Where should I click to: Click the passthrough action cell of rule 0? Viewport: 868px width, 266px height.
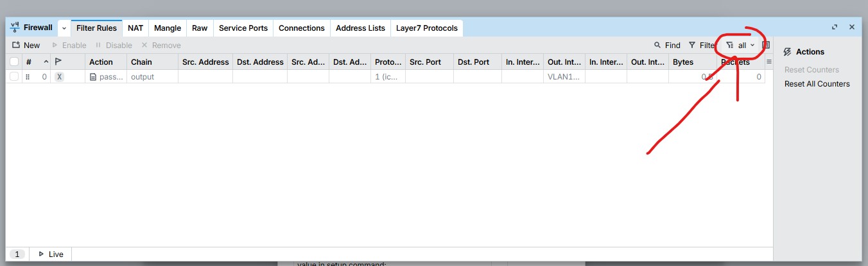pos(106,77)
